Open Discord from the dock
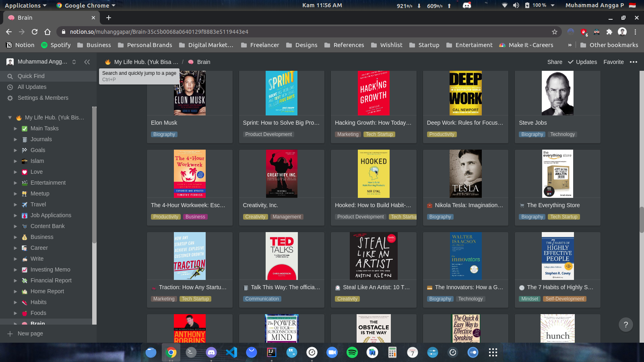644x362 pixels. point(211,353)
